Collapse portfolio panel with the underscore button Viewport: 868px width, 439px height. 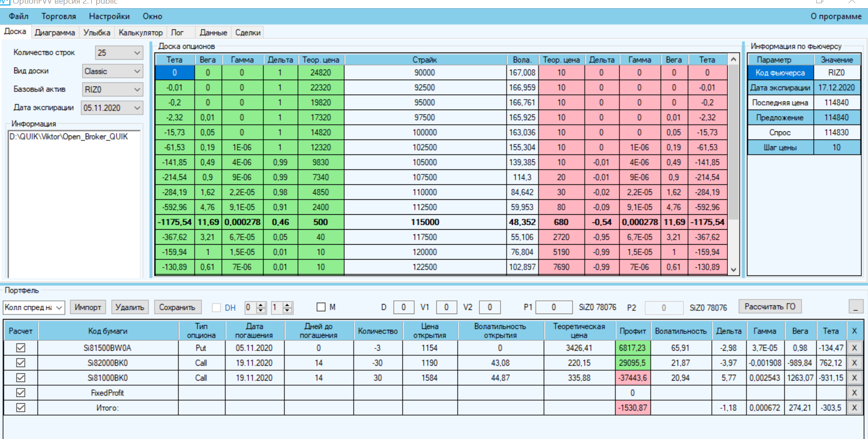(x=856, y=307)
